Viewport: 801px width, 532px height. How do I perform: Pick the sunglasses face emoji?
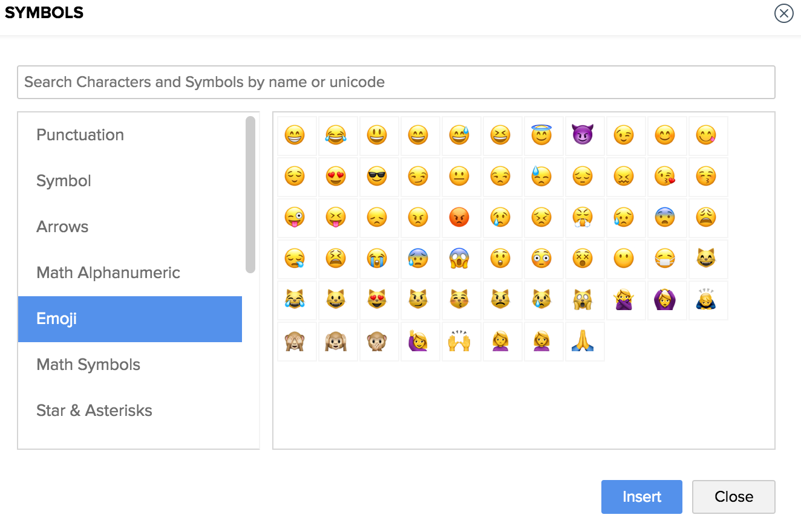377,177
